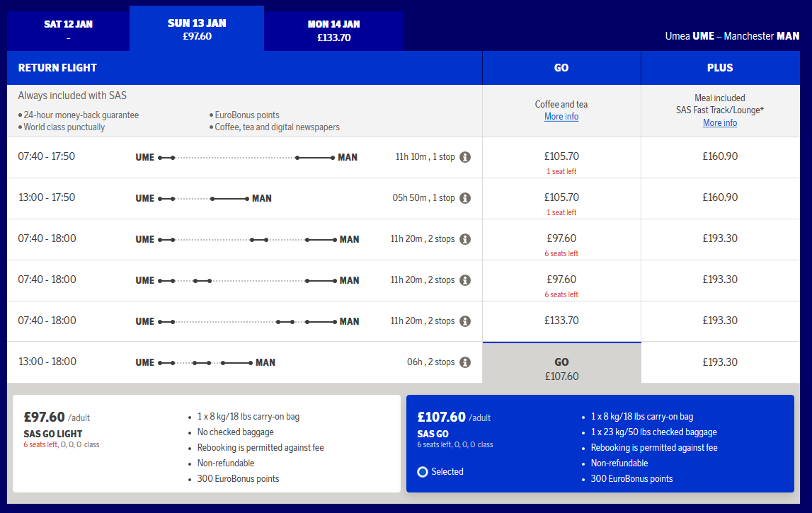Choose PLUS fare £160.90 for 13:00 - 17:50 flight

point(720,198)
